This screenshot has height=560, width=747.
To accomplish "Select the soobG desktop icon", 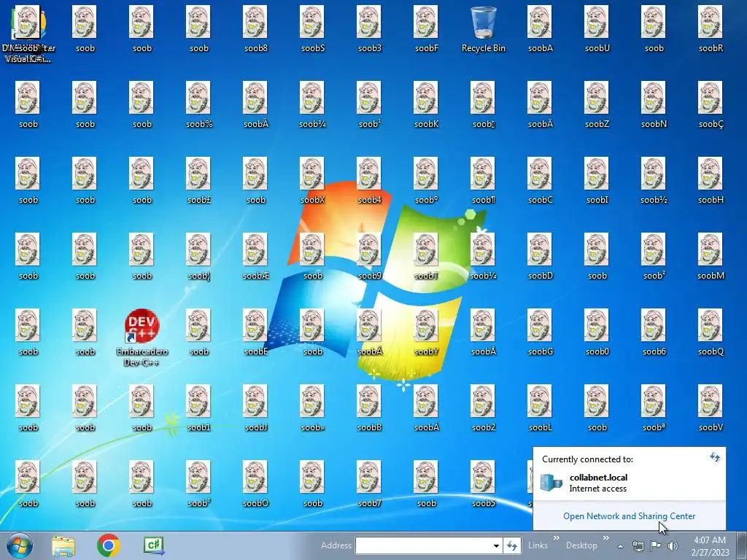I will [x=541, y=332].
